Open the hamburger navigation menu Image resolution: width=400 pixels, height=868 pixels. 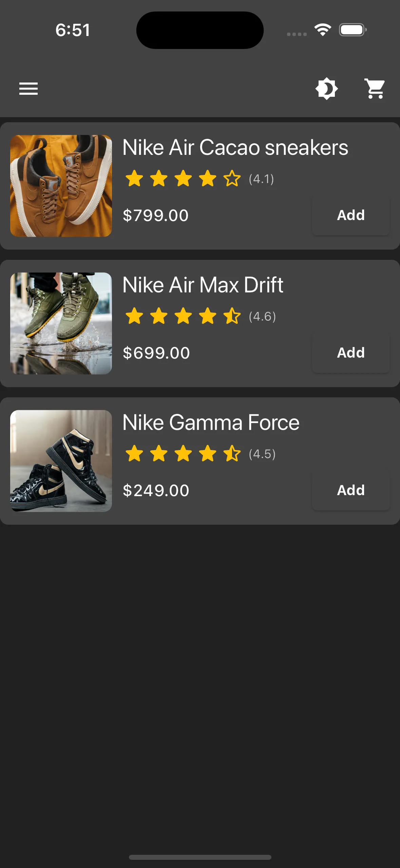[x=28, y=89]
